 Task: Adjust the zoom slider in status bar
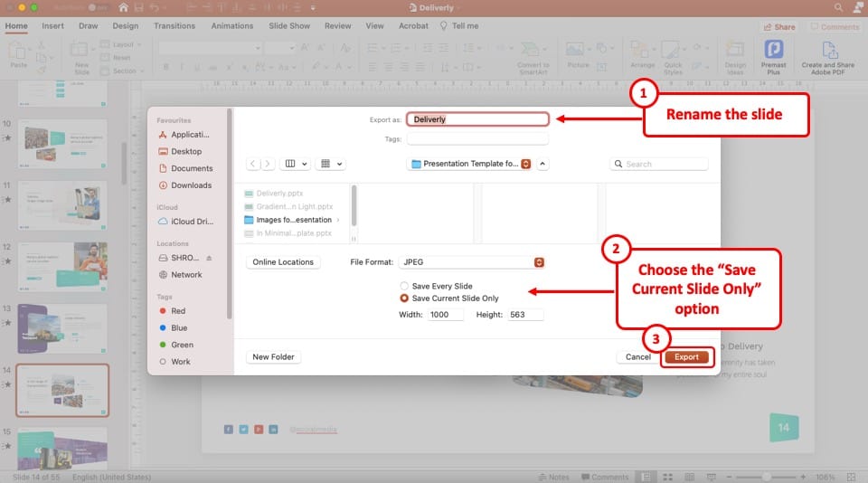point(766,477)
